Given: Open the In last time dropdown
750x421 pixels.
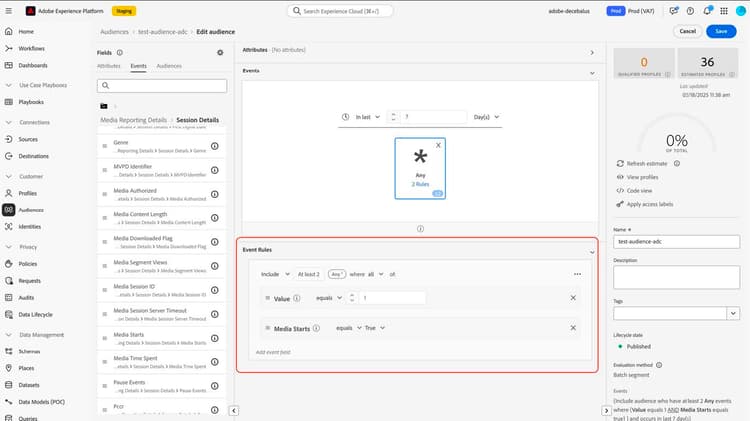Looking at the screenshot, I should (367, 117).
